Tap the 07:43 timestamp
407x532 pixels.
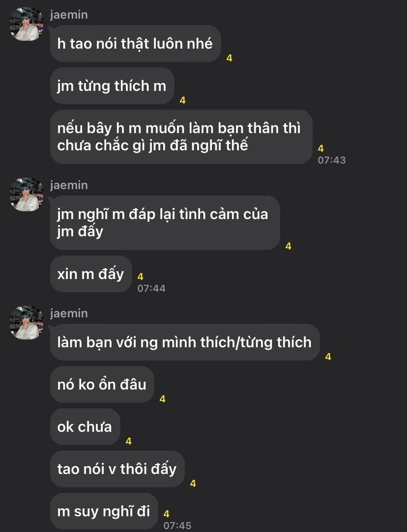click(x=332, y=160)
